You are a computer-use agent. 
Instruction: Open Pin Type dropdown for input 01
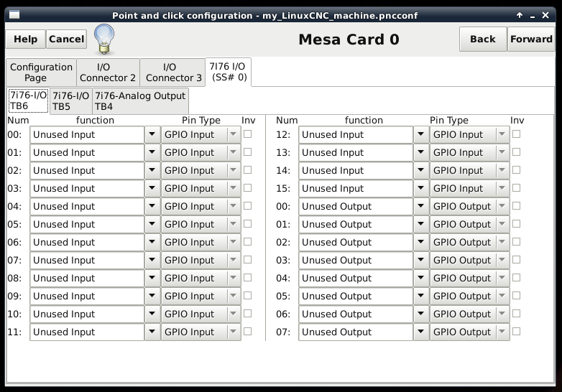(201, 152)
